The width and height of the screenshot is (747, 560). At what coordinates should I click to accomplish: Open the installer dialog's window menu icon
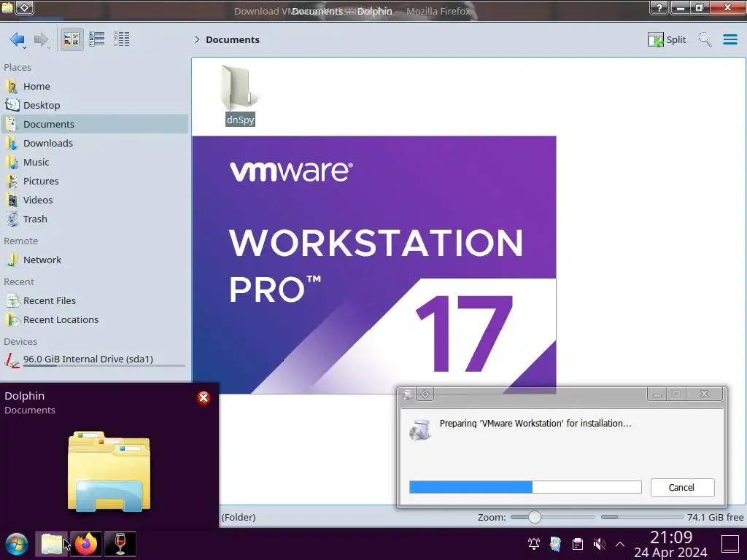point(407,394)
